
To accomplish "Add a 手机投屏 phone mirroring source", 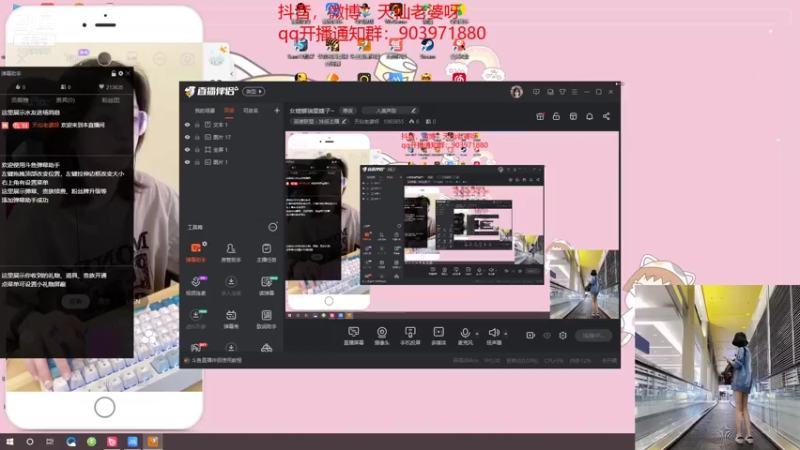I will [410, 336].
